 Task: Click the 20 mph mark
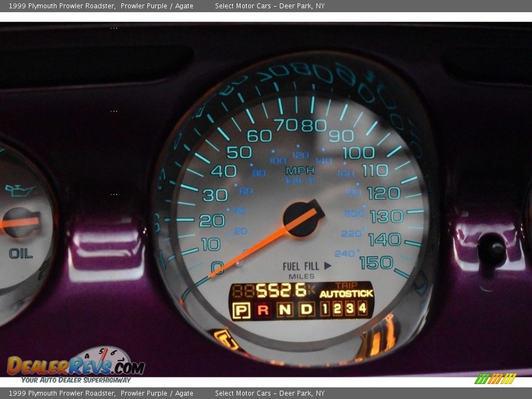pos(212,221)
